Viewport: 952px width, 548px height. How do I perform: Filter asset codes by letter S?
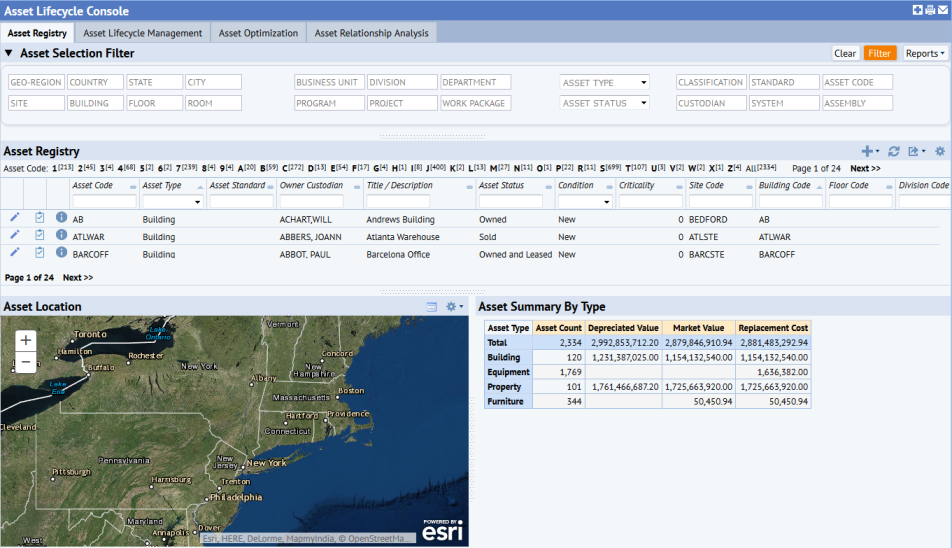tap(602, 169)
